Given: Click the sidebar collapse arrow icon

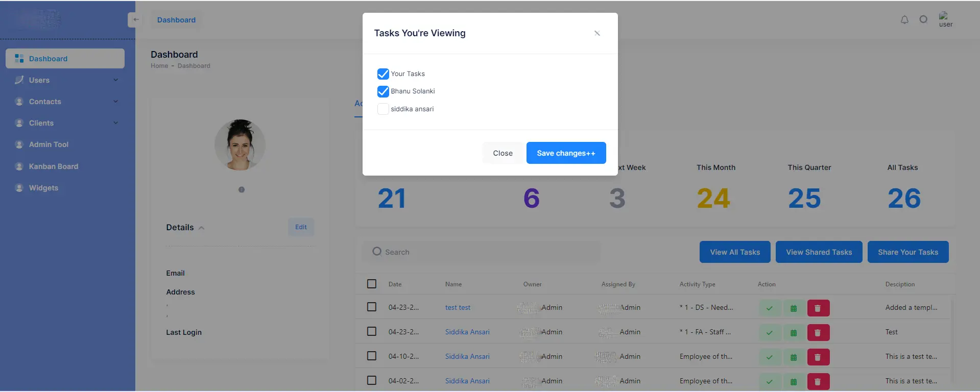Looking at the screenshot, I should tap(135, 20).
